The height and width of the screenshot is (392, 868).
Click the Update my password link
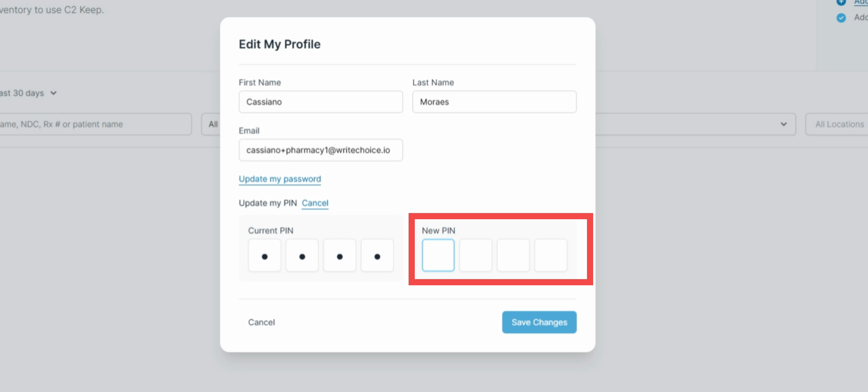tap(280, 179)
